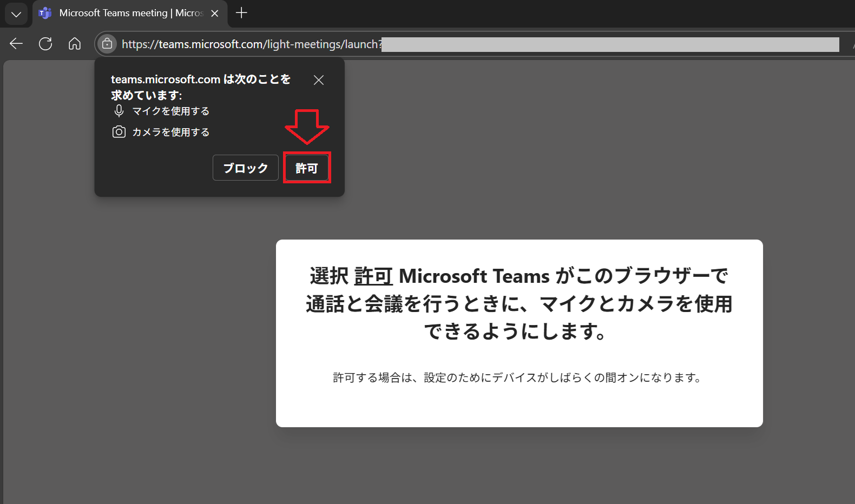This screenshot has width=855, height=504.
Task: Close the permission prompt popup
Action: point(319,80)
